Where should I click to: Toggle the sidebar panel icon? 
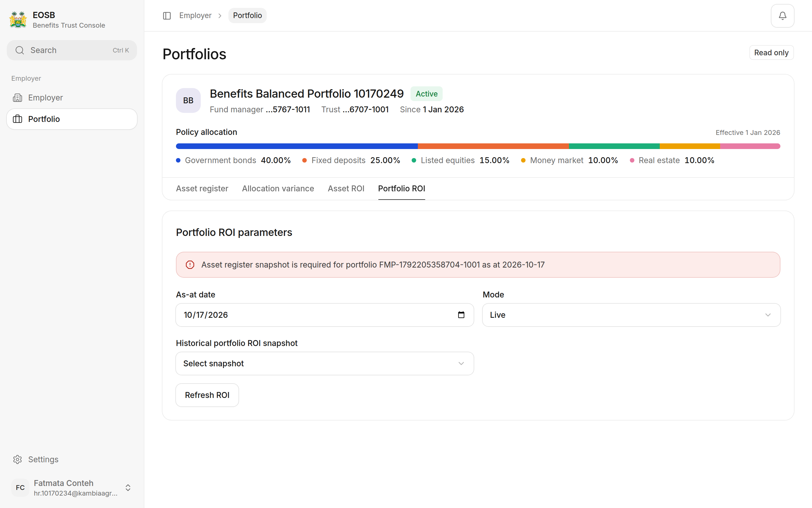tap(167, 16)
